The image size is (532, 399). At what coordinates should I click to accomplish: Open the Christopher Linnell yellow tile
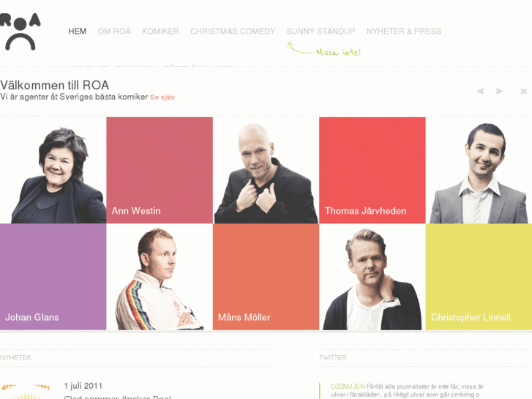click(x=479, y=277)
